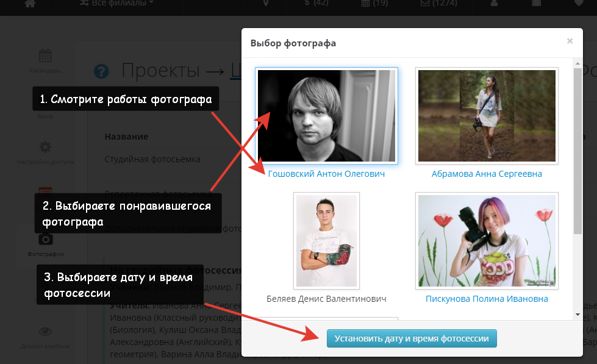
Task: Open Фотографии camera item in sidebar
Action: (x=45, y=245)
